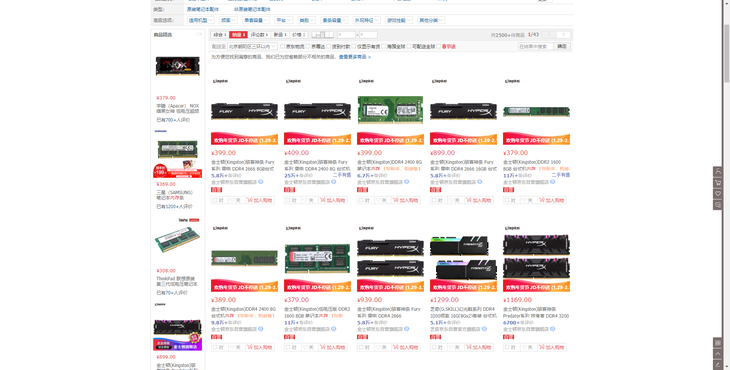730x370 pixels.
Task: Click the search-within-results input field
Action: click(535, 47)
